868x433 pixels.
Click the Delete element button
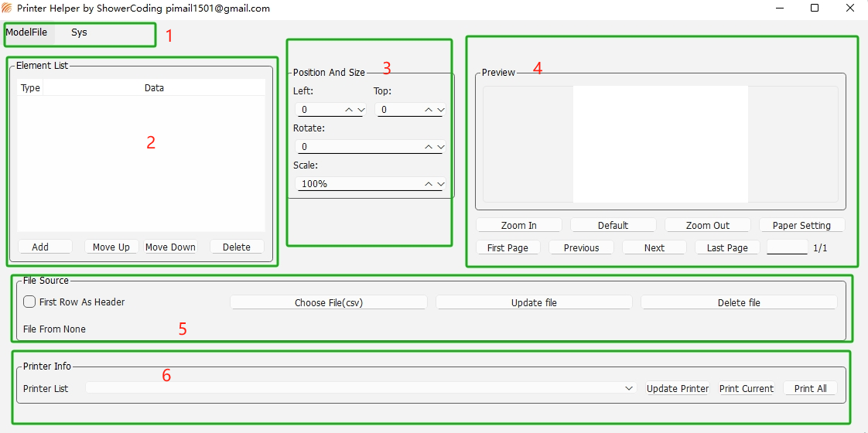tap(237, 247)
